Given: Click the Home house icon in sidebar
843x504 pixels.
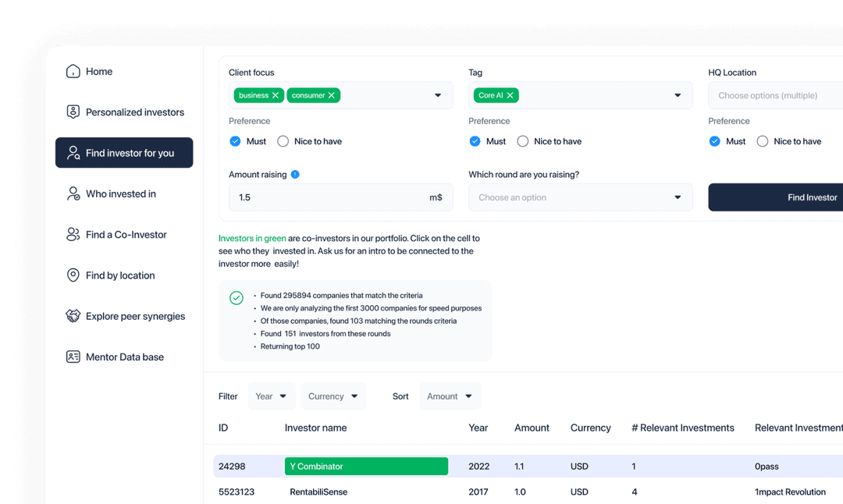Looking at the screenshot, I should tap(73, 72).
